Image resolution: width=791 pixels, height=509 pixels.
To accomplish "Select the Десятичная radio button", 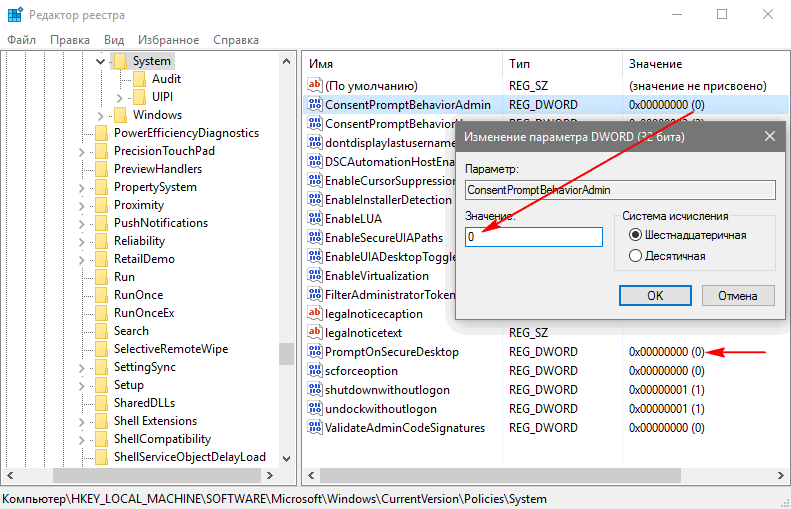I will coord(635,256).
